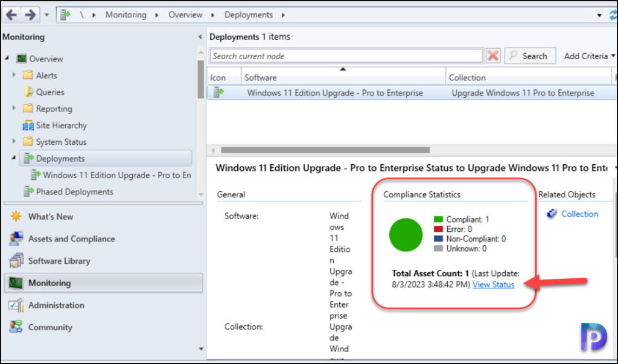Sort by the Collection column header
Viewport: 618px width, 364px height.
click(528, 78)
